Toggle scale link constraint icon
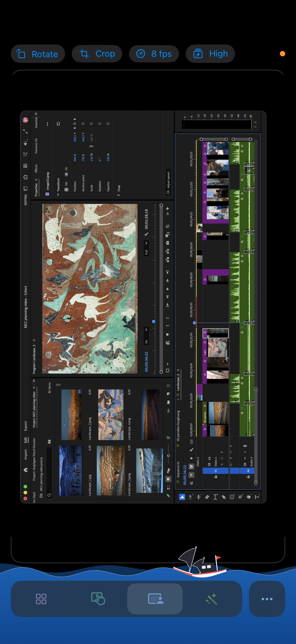This screenshot has width=296, height=644. (91, 146)
